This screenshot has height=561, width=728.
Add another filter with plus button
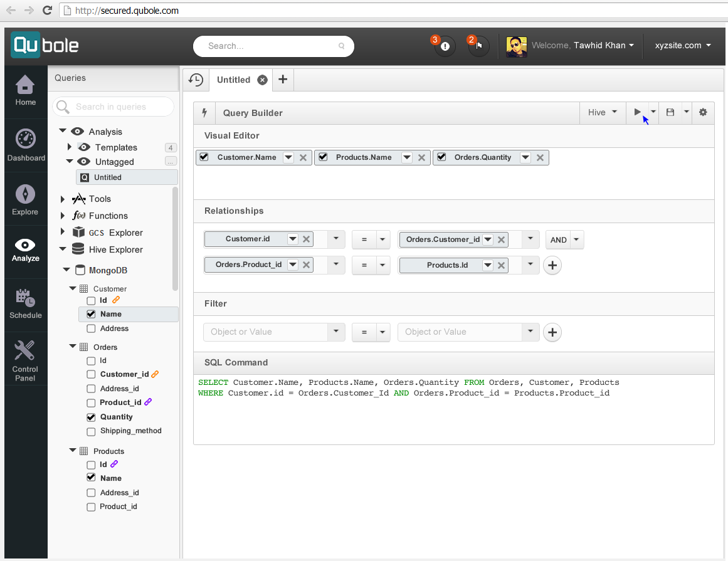[552, 332]
